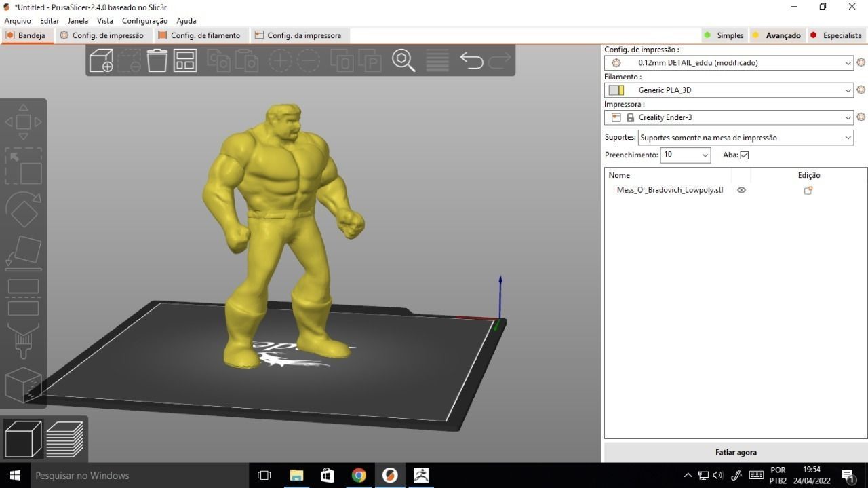
Task: Open the Vista menu
Action: coord(105,21)
